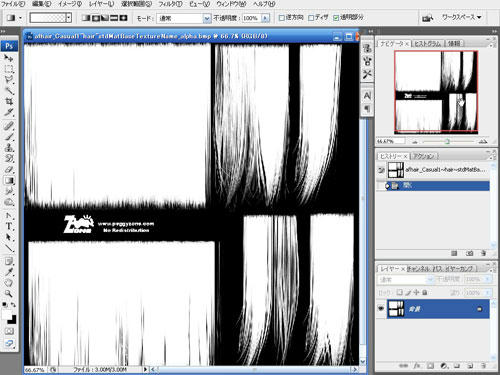Select the Crop tool
Image resolution: width=500 pixels, height=375 pixels.
9,101
